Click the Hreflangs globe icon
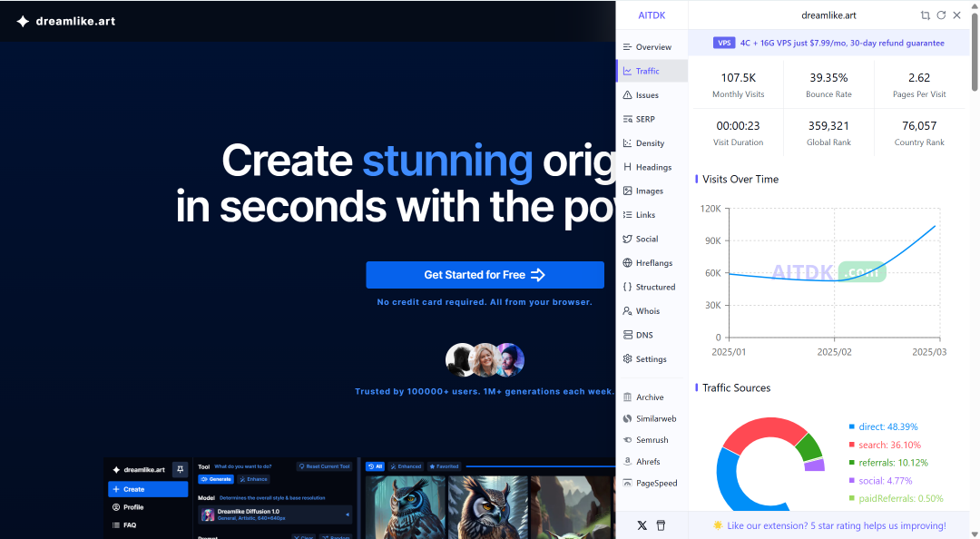 (628, 262)
